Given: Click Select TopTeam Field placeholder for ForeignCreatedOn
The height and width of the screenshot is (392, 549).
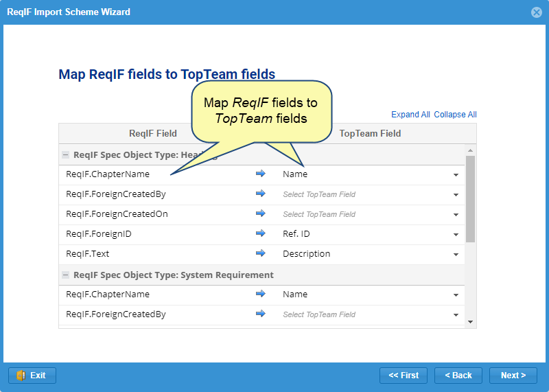Looking at the screenshot, I should (319, 214).
